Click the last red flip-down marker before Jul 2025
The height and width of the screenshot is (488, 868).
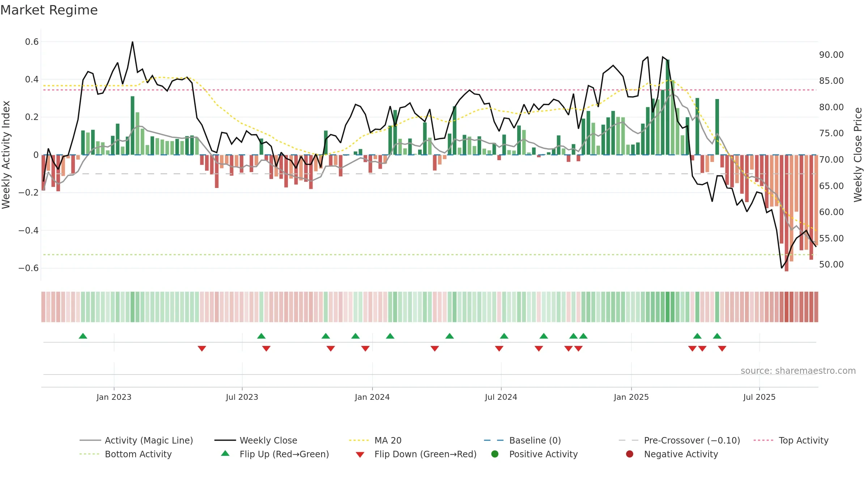(722, 348)
